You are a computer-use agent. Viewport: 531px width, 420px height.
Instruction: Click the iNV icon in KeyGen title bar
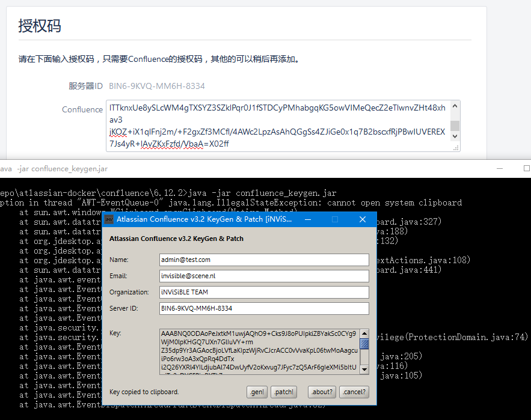pyautogui.click(x=109, y=220)
